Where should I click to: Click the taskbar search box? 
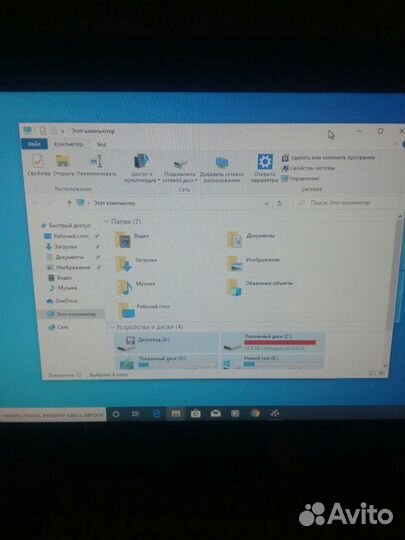(x=52, y=415)
